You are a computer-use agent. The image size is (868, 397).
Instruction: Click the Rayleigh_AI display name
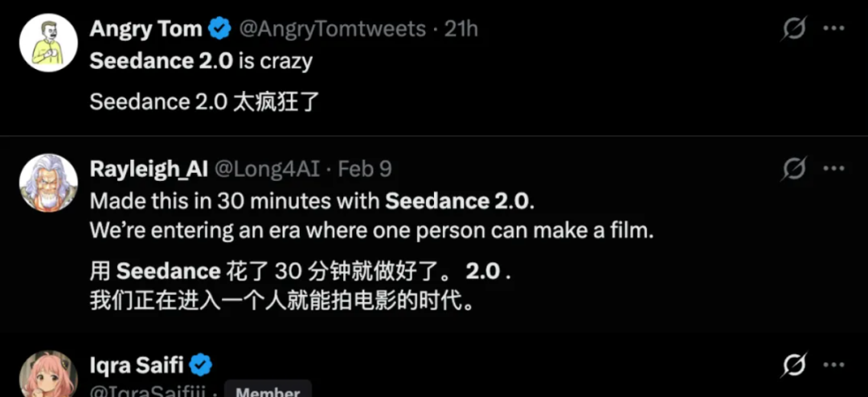pos(149,169)
